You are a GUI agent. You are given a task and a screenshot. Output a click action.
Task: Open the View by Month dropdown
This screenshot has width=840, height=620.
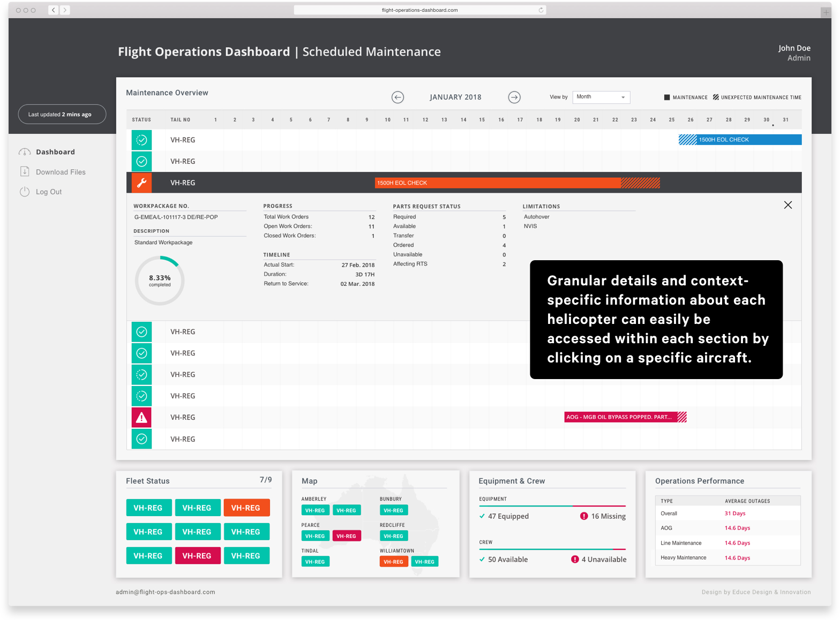[x=601, y=97]
